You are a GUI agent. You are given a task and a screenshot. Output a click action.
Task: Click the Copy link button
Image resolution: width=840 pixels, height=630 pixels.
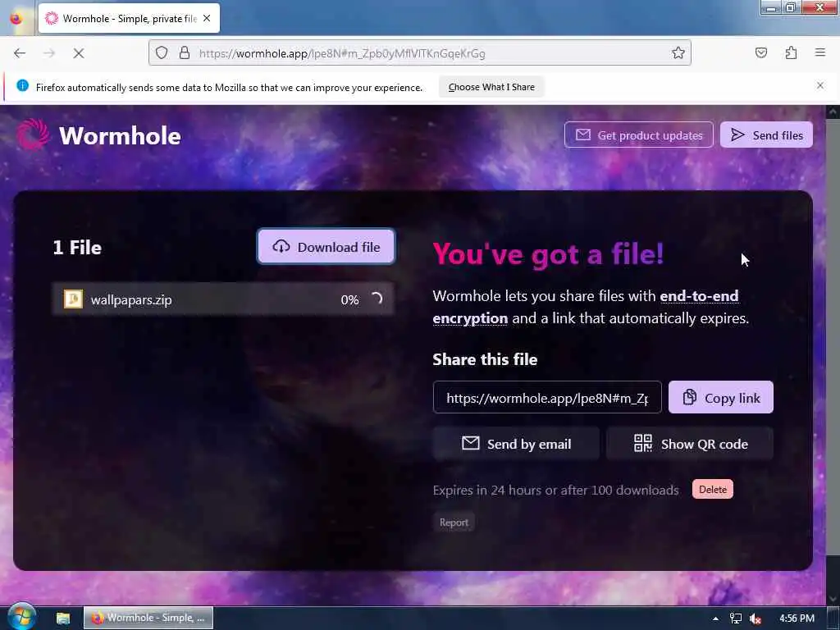[720, 398]
